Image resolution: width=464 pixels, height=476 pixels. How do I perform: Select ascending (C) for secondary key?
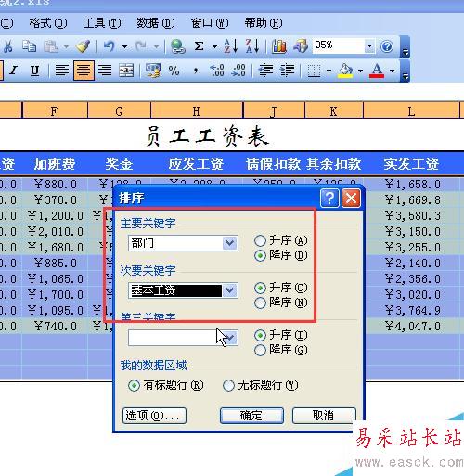coord(260,288)
